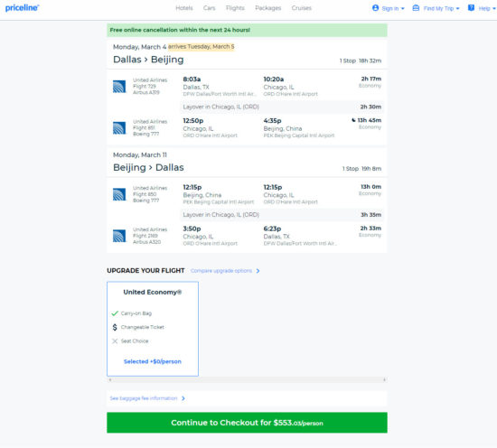Click the scrollbar right arrow

(384, 379)
